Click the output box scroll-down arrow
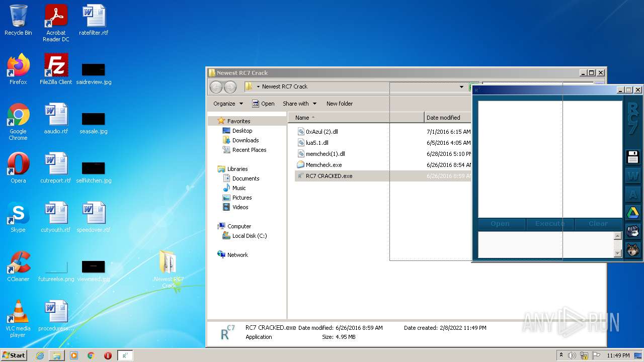This screenshot has height=362, width=644. coord(618,253)
